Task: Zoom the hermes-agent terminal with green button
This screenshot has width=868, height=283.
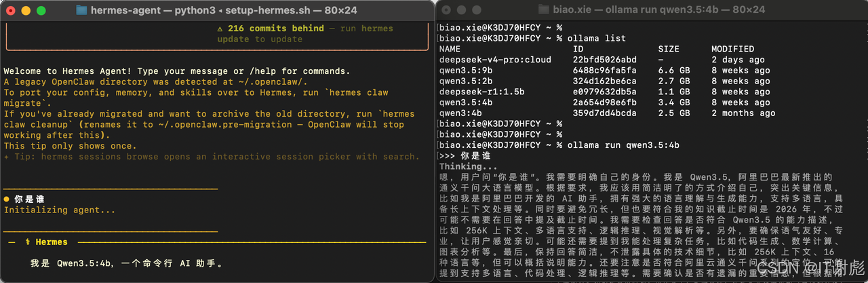Action: pos(41,11)
